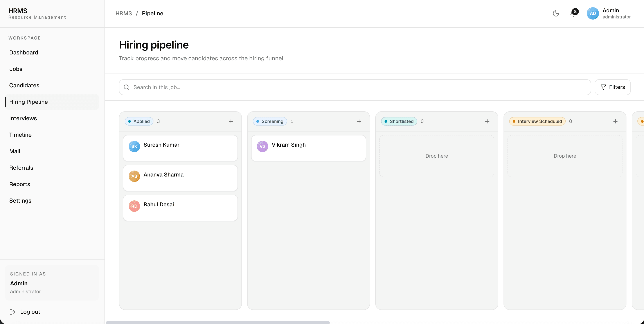This screenshot has width=644, height=324.
Task: Open Rahul Desai candidate card
Action: [180, 208]
